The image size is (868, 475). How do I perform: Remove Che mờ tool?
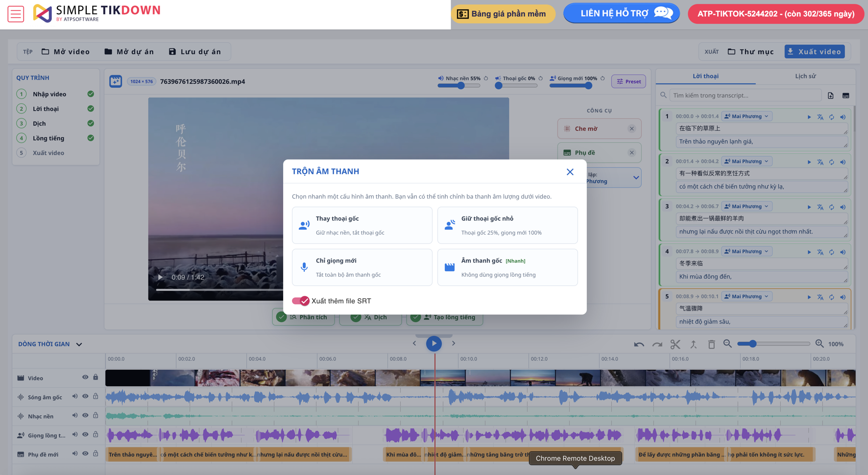(x=631, y=129)
